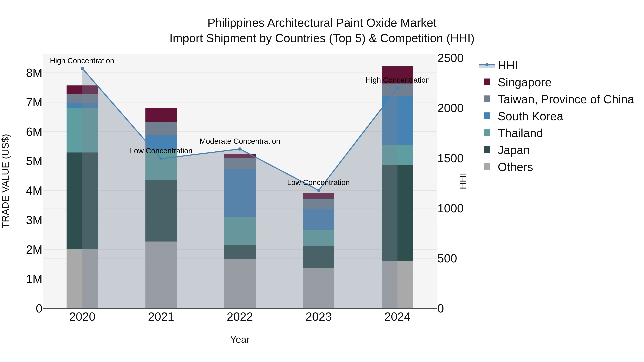644x362 pixels.
Task: Click the 'High Concentration' label at 2024
Action: (x=397, y=80)
